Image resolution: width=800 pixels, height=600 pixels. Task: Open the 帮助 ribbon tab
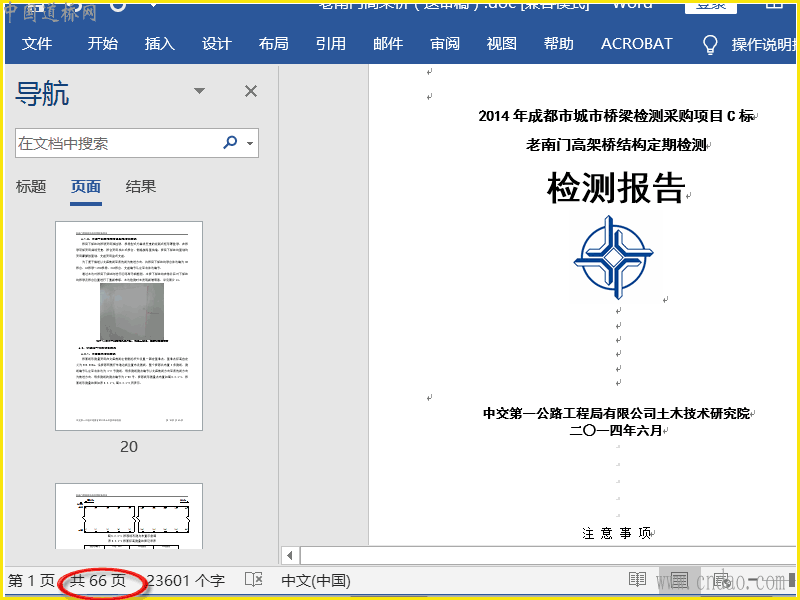pos(559,44)
